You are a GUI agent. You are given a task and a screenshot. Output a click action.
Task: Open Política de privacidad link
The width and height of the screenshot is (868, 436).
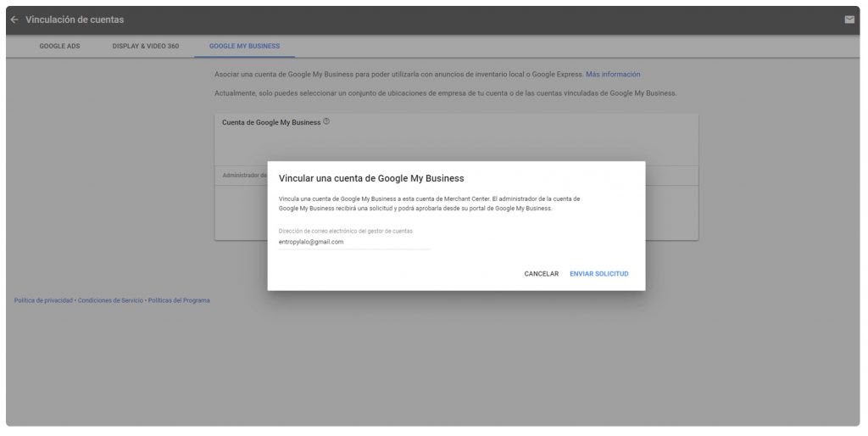[x=43, y=300]
